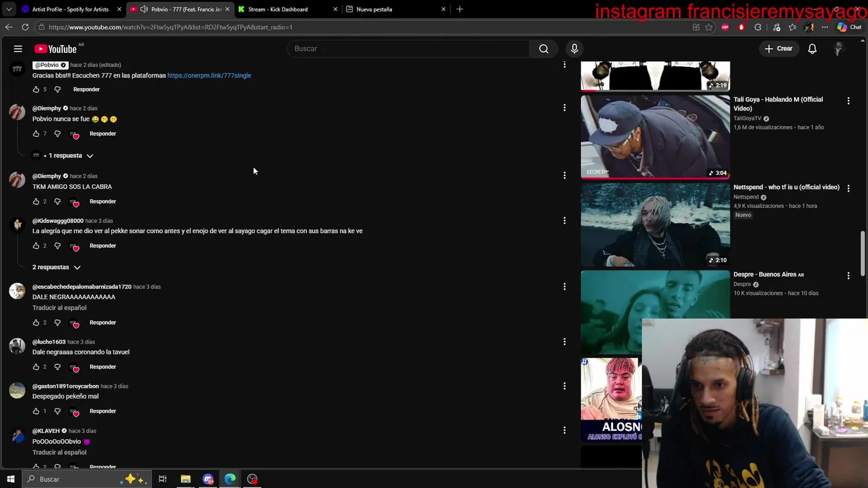Click the search magnifier button
Image resolution: width=868 pixels, height=488 pixels.
544,49
